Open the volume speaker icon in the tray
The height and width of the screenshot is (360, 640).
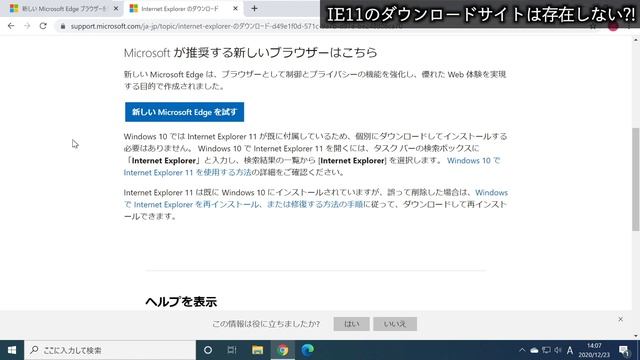point(558,350)
